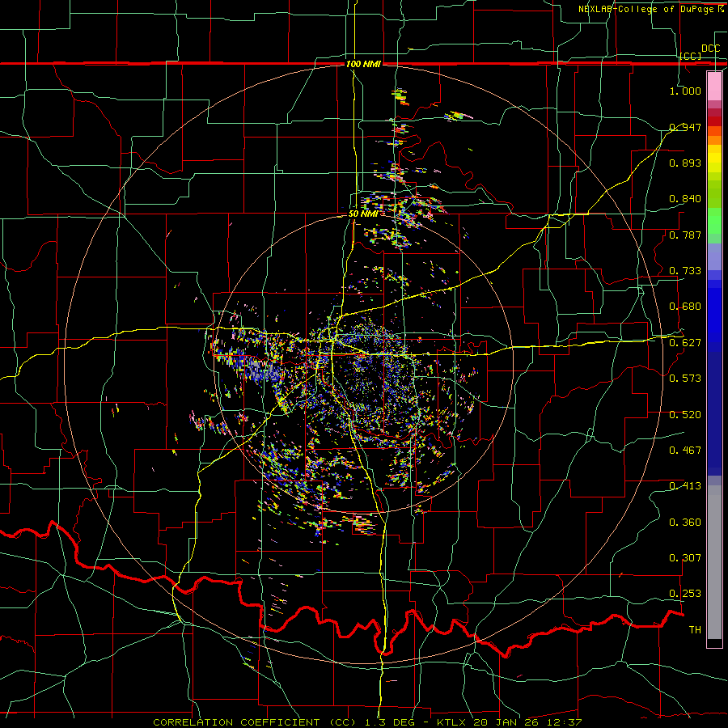Click the 0.680 scale value
This screenshot has height=728, width=728.
click(685, 307)
